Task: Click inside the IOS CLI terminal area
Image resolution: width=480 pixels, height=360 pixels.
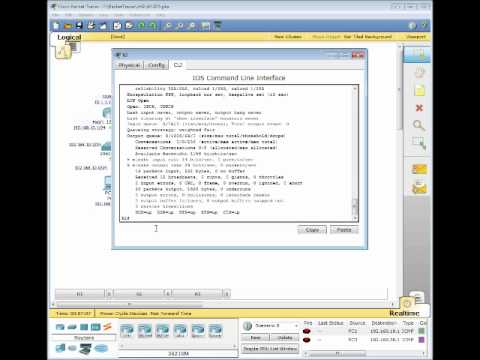Action: 236,153
